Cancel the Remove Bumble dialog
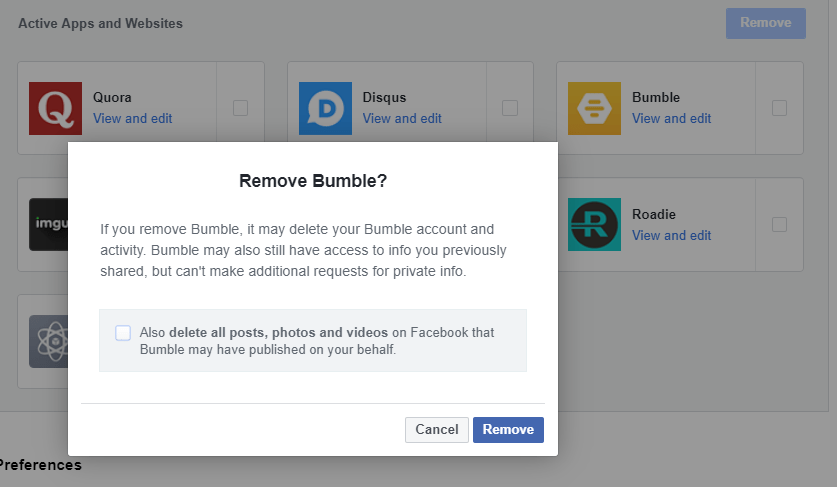This screenshot has width=837, height=487. click(437, 430)
